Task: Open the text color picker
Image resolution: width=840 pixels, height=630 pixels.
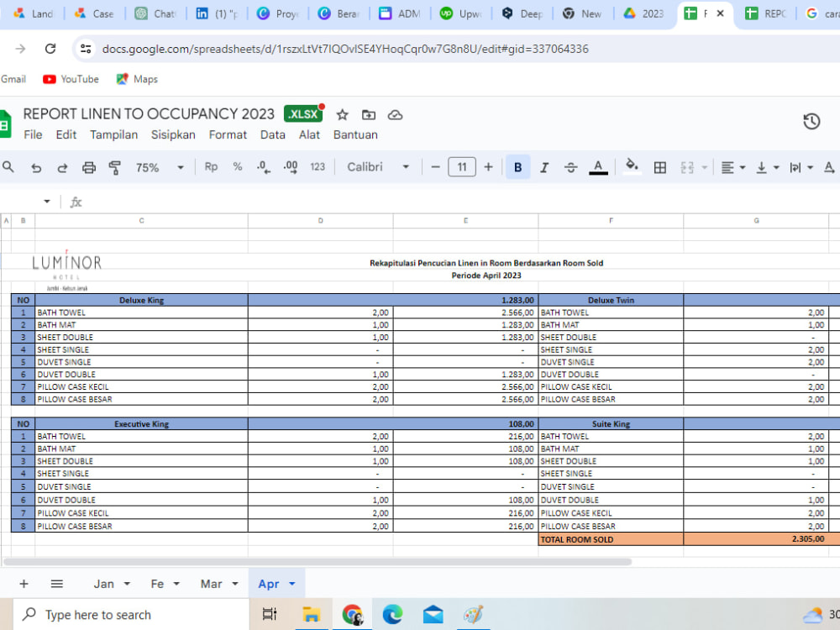Action: [598, 168]
